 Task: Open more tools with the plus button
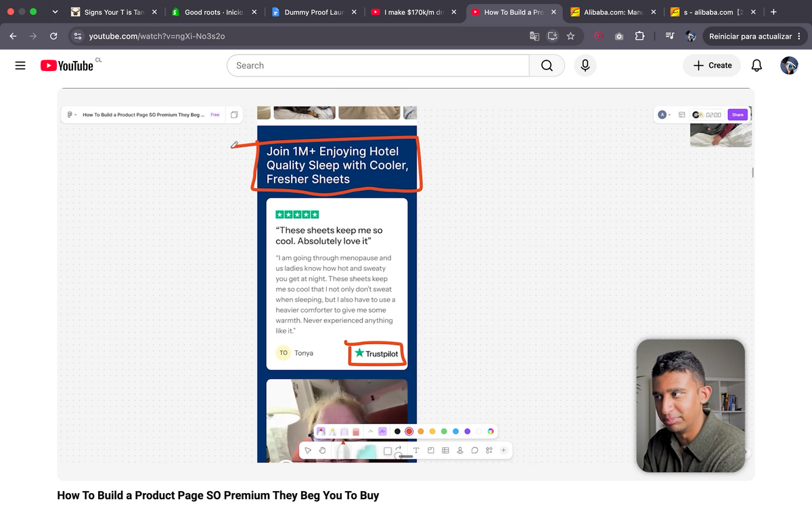(x=503, y=450)
